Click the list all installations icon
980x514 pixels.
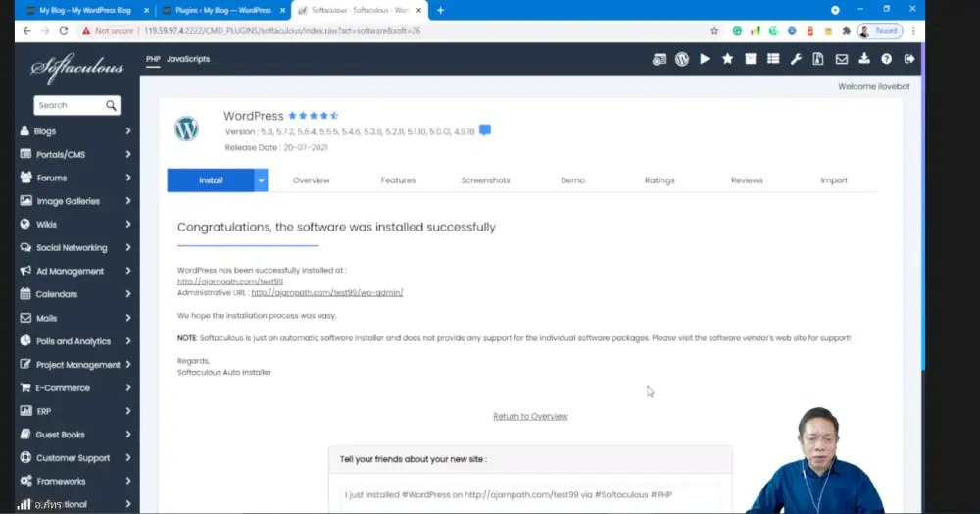coord(773,59)
